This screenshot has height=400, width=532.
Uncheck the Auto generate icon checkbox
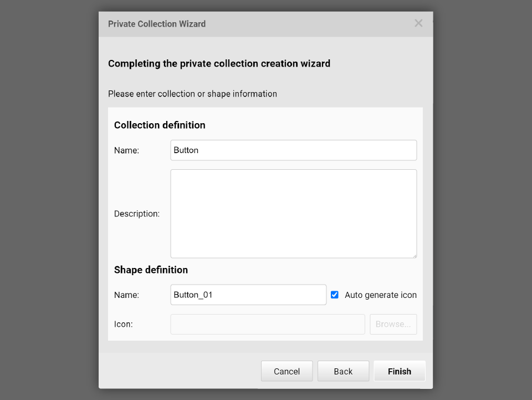(335, 295)
